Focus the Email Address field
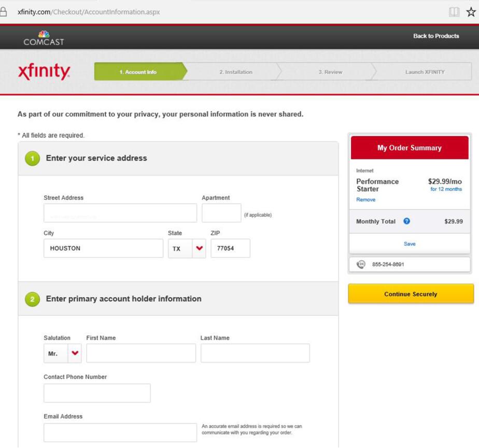The image size is (479, 448). 120,432
